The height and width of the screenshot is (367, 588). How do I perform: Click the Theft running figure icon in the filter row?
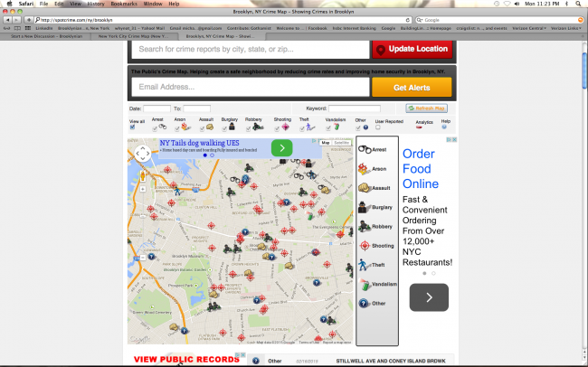pos(310,127)
